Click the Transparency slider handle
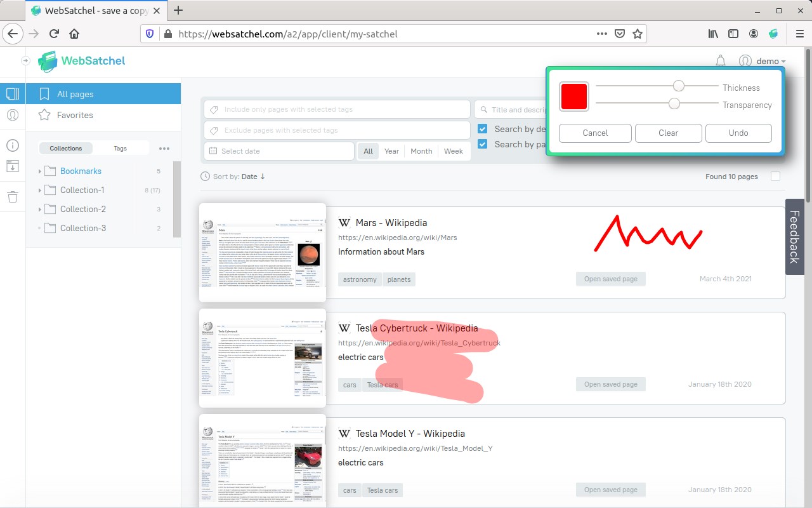 point(674,103)
